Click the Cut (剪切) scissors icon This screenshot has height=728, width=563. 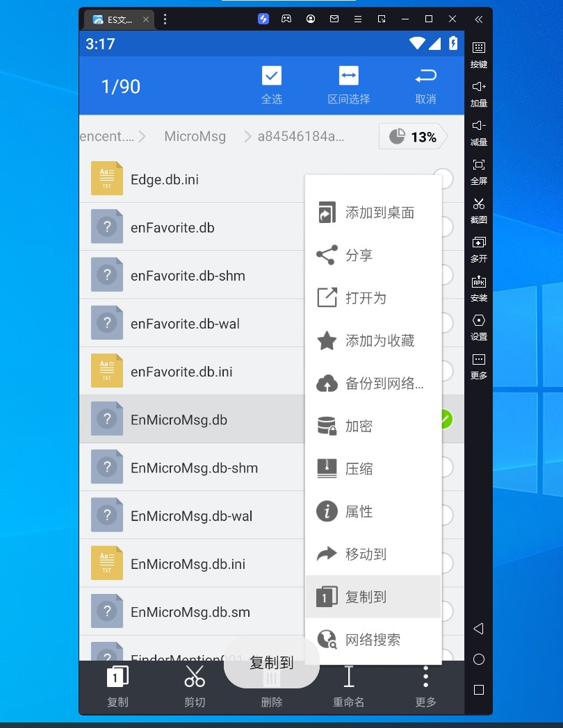tap(195, 677)
